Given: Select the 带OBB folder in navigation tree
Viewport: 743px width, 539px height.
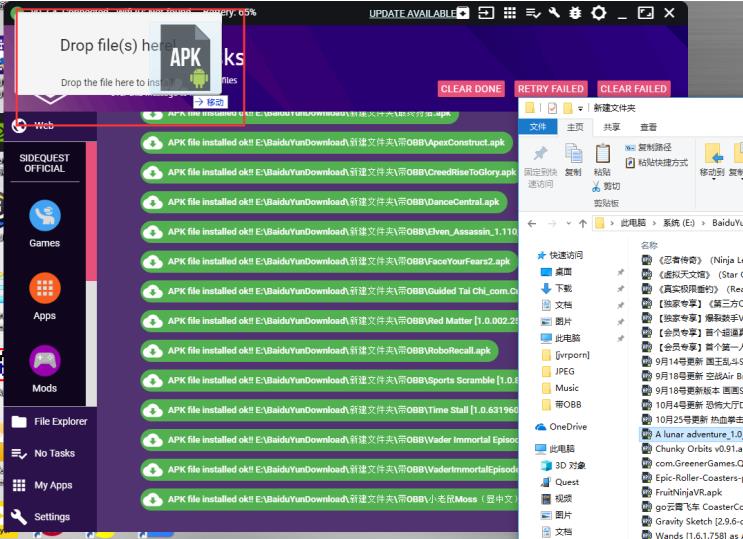Looking at the screenshot, I should 561,405.
